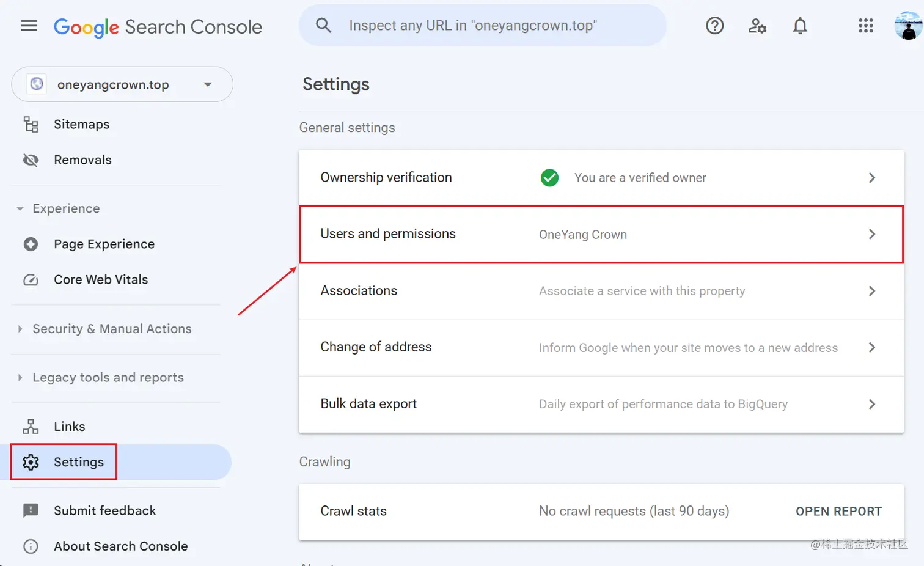Open Users and permissions chevron arrow
Image resolution: width=924 pixels, height=566 pixels.
[x=871, y=234]
